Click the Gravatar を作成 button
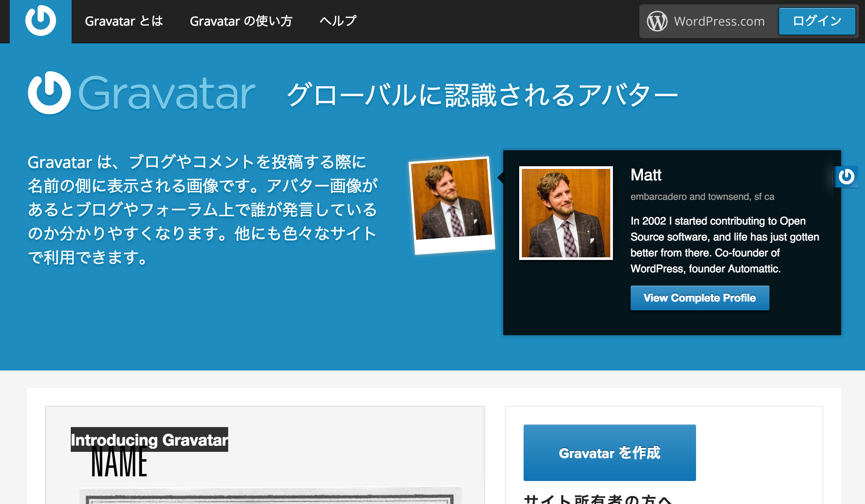Viewport: 865px width, 504px height. click(x=609, y=453)
